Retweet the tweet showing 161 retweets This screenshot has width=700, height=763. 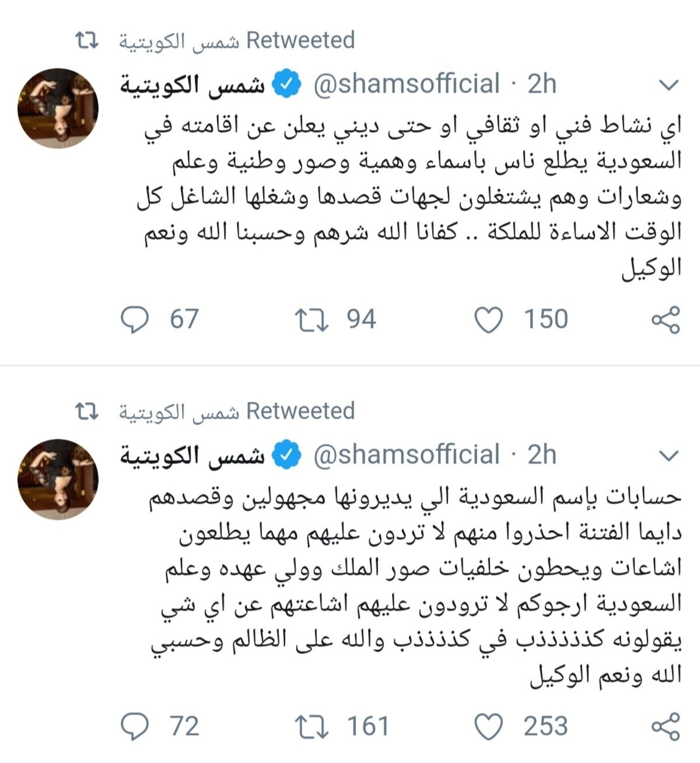coord(312,726)
